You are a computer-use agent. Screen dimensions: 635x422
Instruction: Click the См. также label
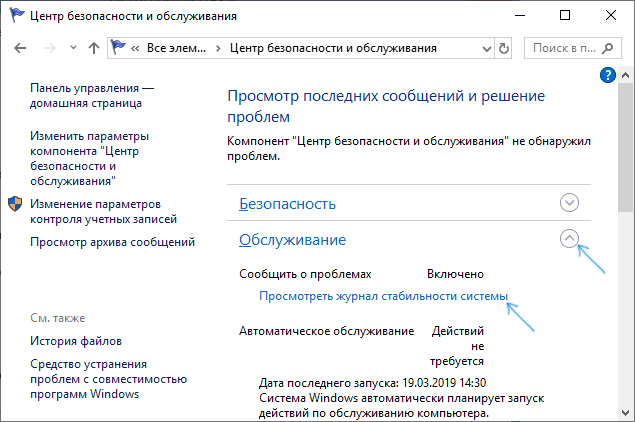(x=58, y=318)
